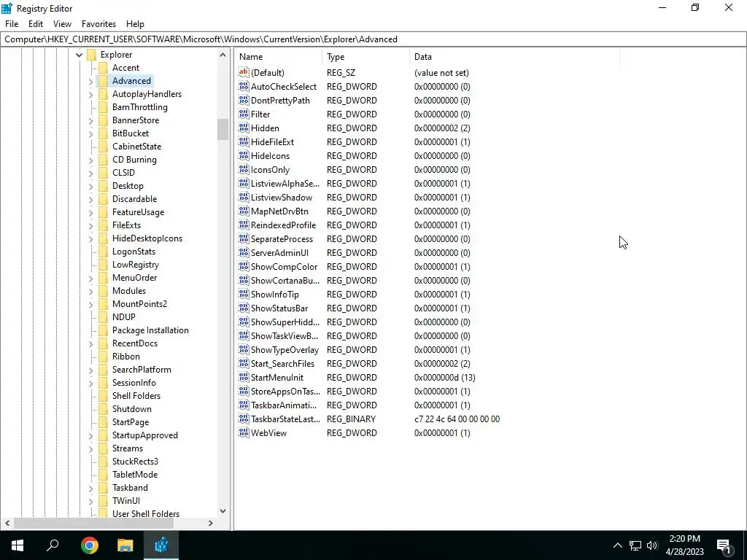Click Registry Editor taskbar icon

(x=161, y=545)
